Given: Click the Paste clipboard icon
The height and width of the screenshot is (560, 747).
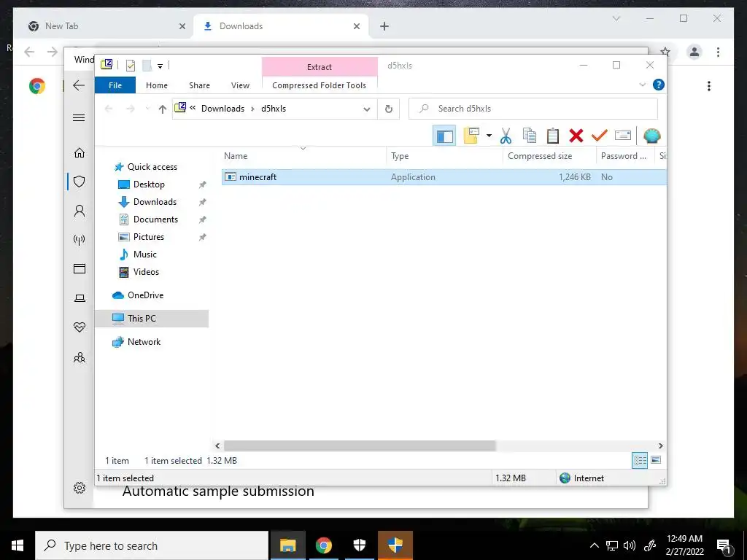Looking at the screenshot, I should click(553, 136).
